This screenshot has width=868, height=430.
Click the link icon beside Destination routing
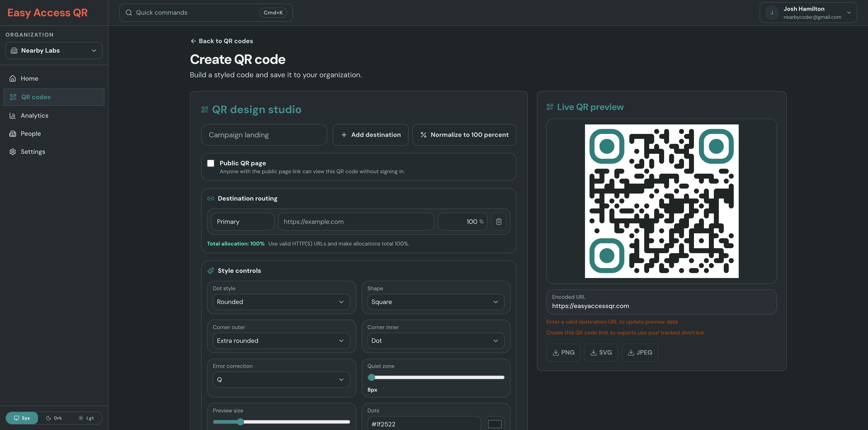pos(211,198)
